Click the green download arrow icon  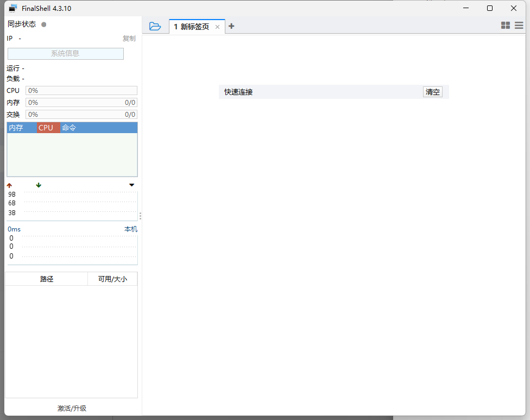click(39, 185)
